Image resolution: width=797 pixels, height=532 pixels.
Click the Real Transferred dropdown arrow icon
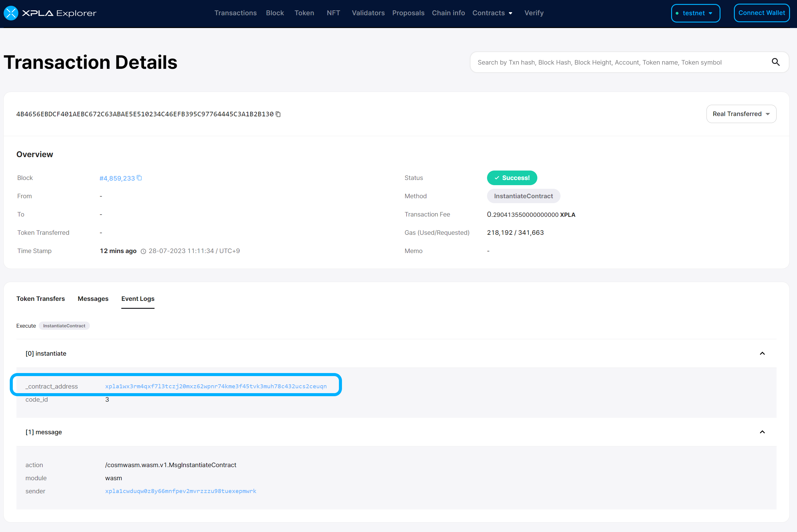[x=768, y=114]
